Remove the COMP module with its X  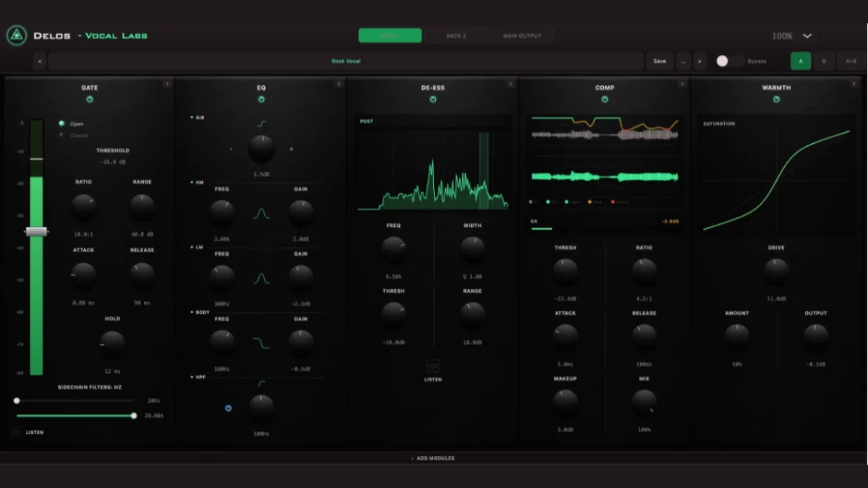(x=682, y=84)
